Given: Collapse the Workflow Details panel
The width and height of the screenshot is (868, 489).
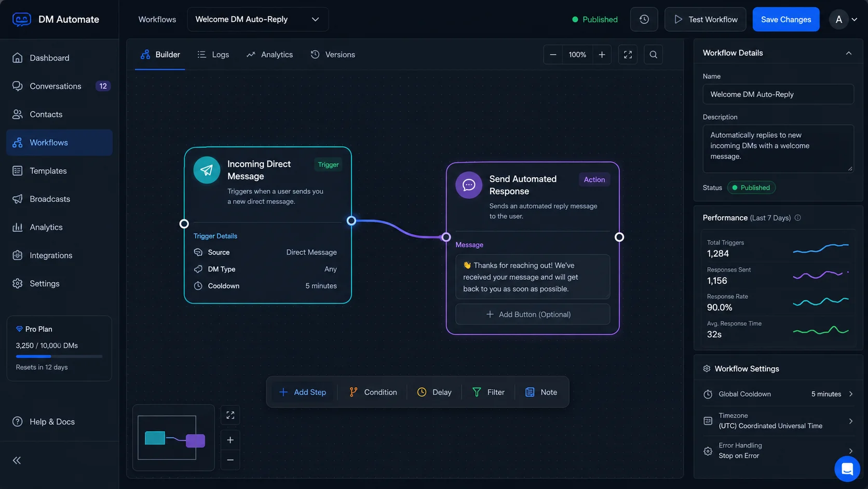Looking at the screenshot, I should pos(848,53).
